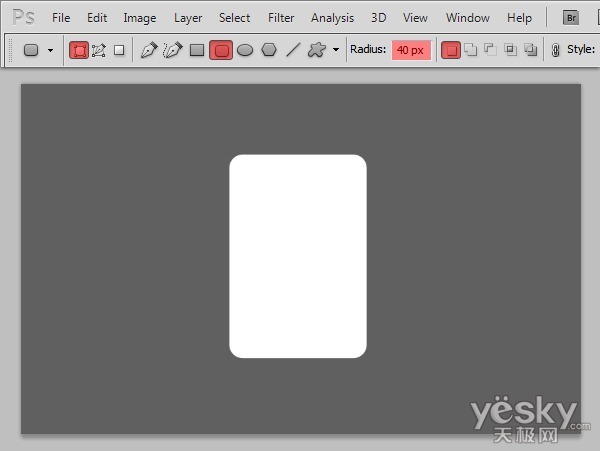
Task: Click the Photoshop Ps logo
Action: (23, 18)
